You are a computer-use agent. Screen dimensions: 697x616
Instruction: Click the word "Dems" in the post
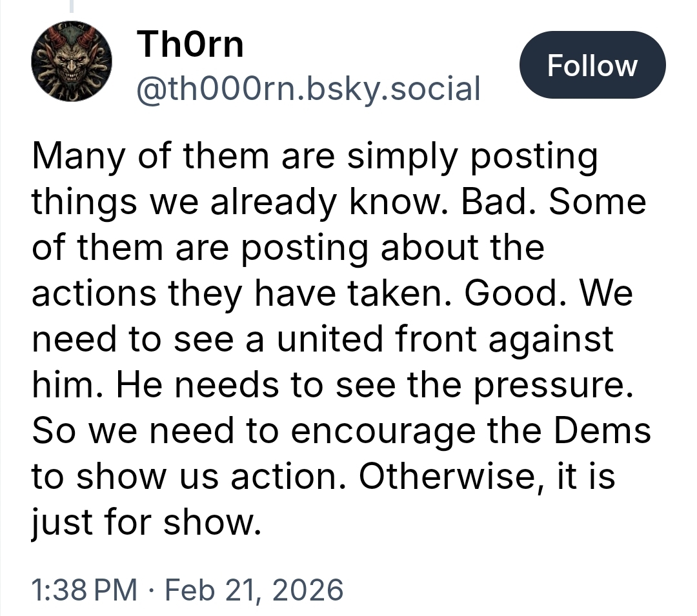click(x=607, y=432)
